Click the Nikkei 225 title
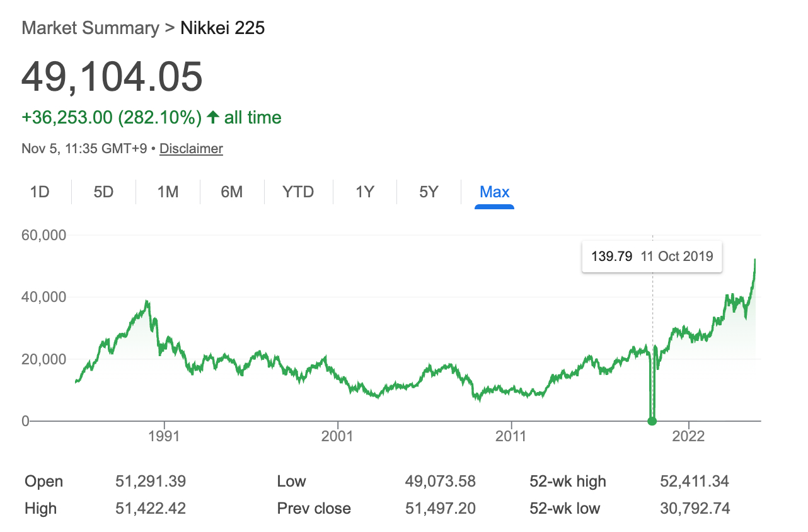Image resolution: width=808 pixels, height=532 pixels. coord(222,28)
